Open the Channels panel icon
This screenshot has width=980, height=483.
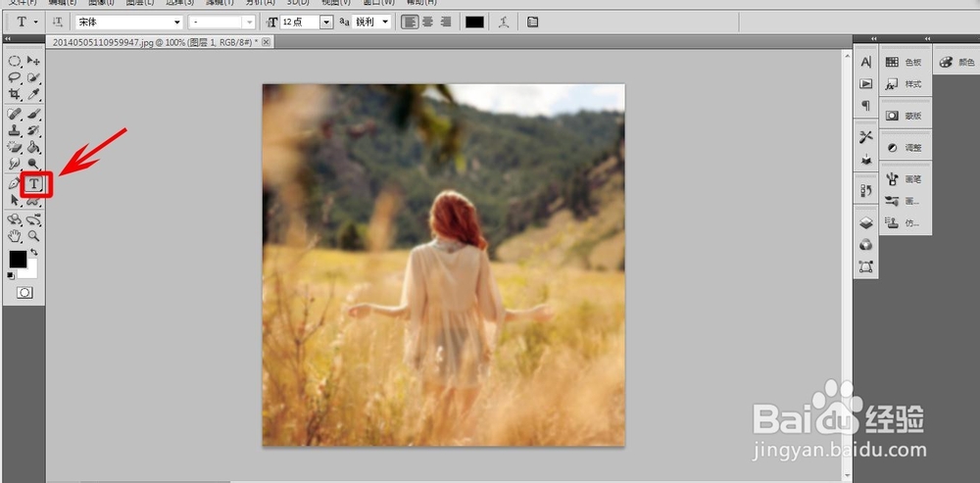865,244
